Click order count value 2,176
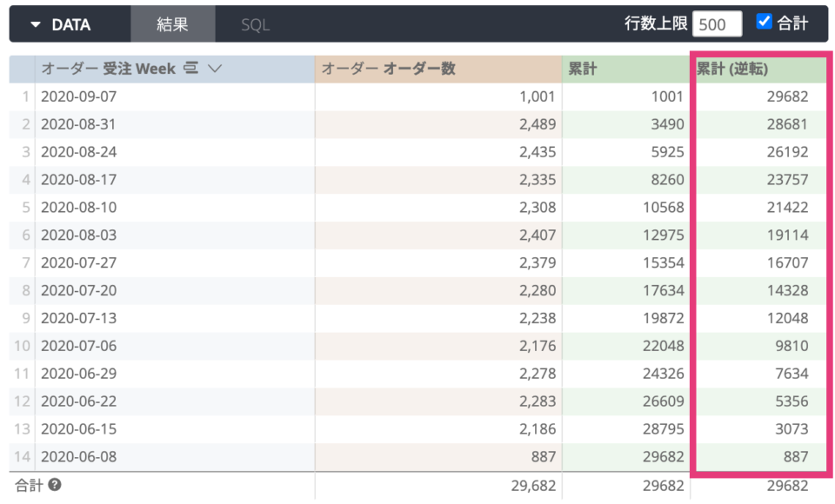 tap(538, 345)
